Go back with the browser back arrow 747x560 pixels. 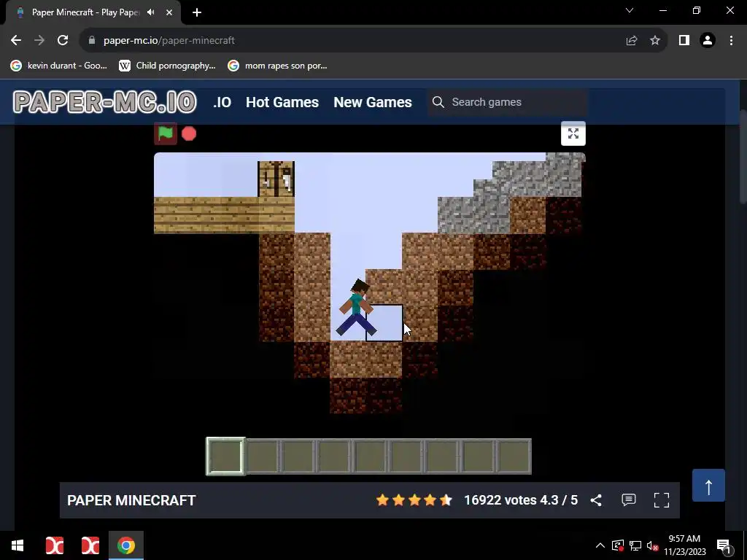(x=16, y=41)
